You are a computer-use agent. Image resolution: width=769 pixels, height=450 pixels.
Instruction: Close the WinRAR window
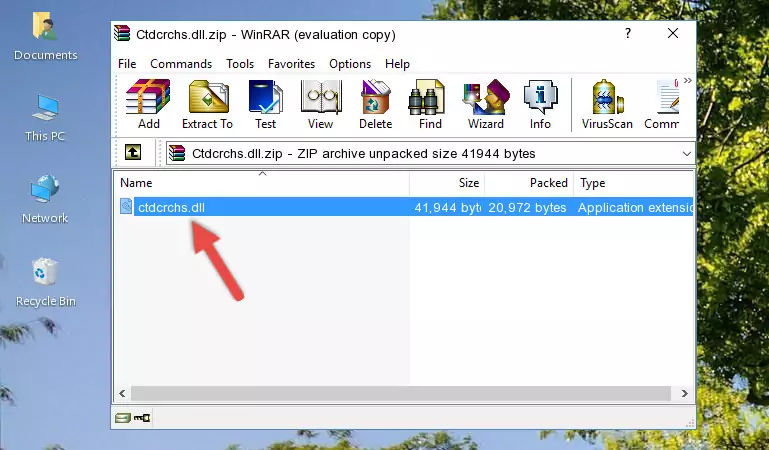pyautogui.click(x=673, y=33)
